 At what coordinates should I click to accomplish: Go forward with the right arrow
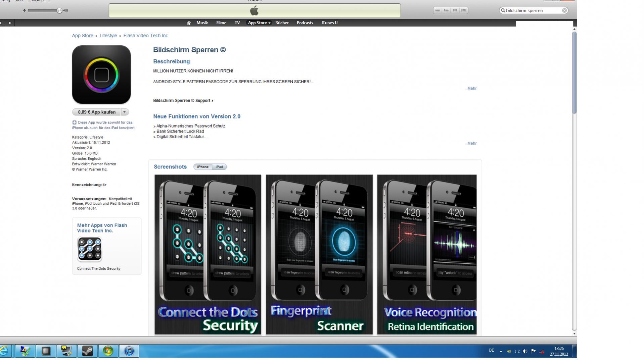tap(10, 23)
